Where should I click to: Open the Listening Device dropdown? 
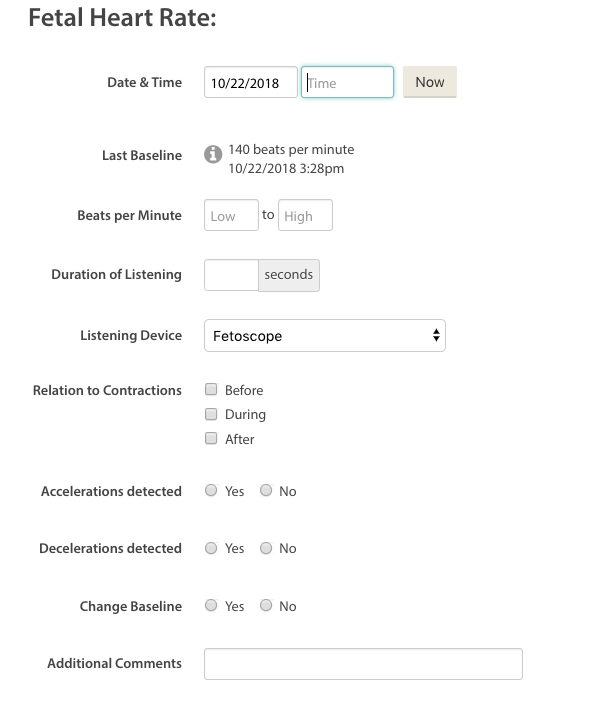325,336
